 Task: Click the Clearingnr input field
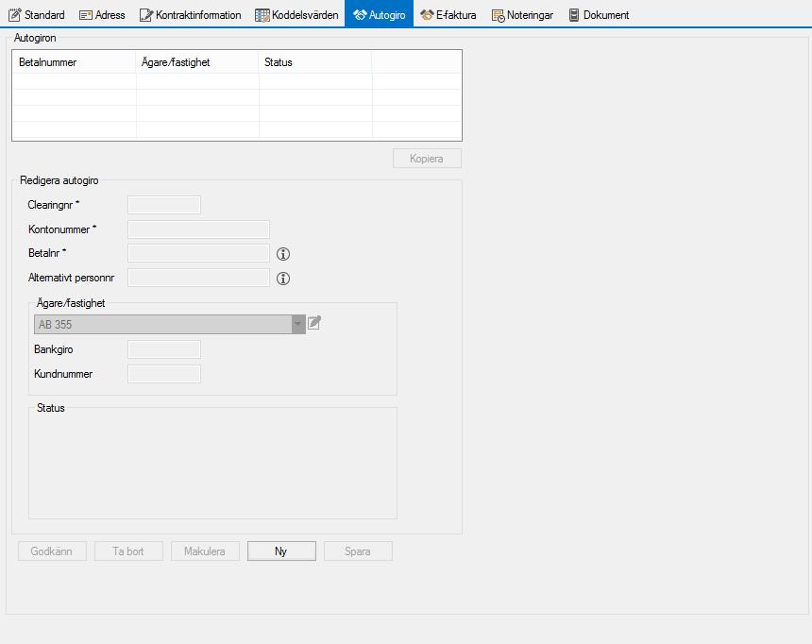164,205
